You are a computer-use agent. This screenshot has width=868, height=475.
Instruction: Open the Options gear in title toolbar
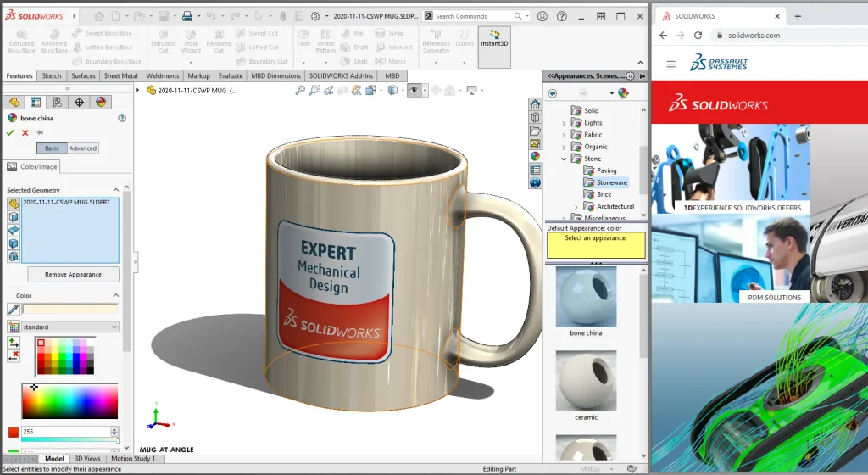pos(315,16)
